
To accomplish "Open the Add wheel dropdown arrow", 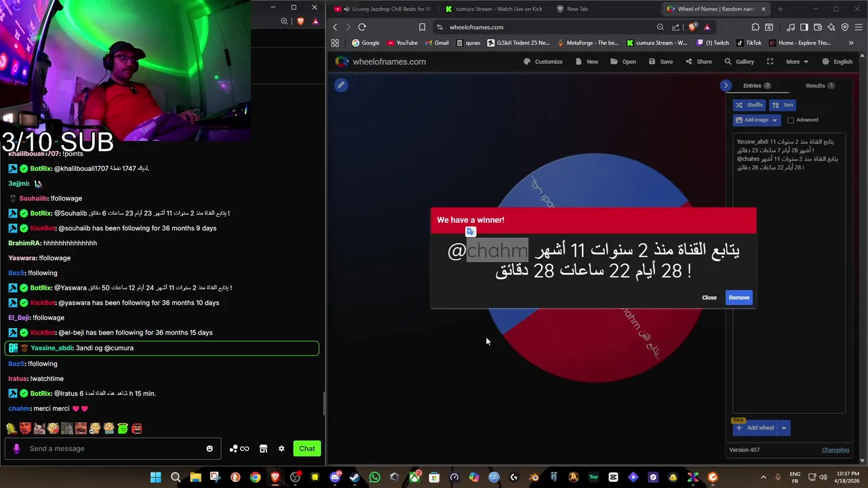I will click(783, 428).
